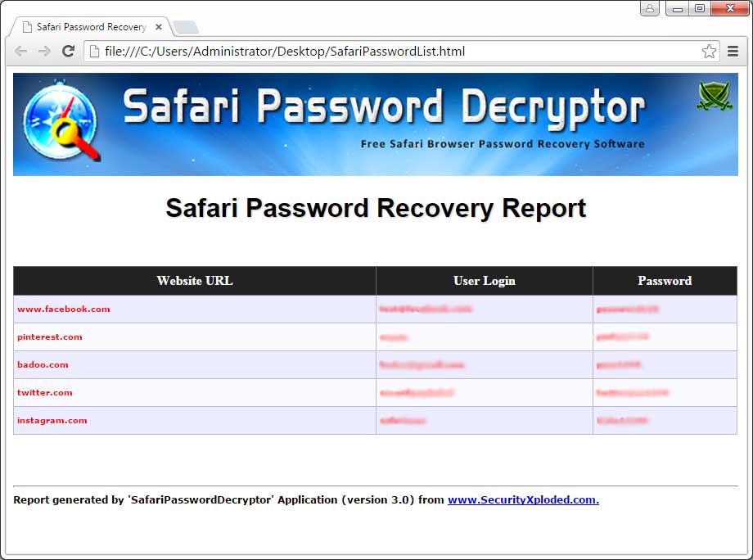Viewport: 753px width, 560px height.
Task: Open the Chrome hamburger menu
Action: (x=733, y=52)
